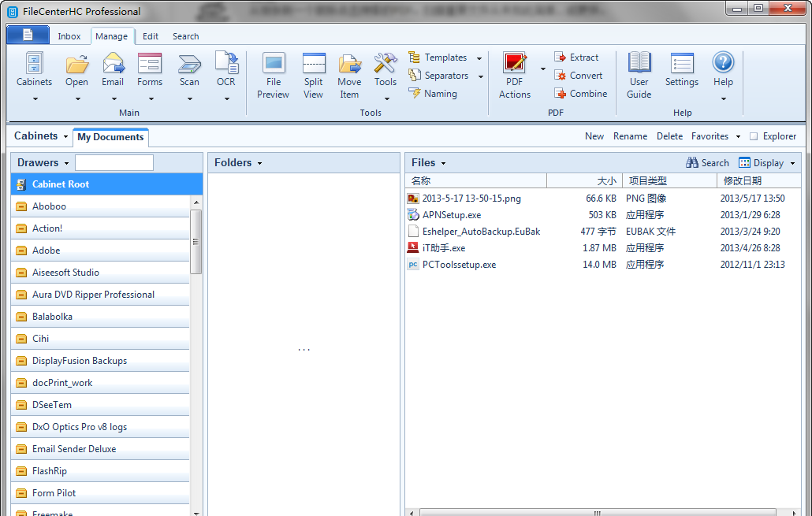The image size is (812, 516).
Task: Enable the Explorer checkbox
Action: coord(754,136)
